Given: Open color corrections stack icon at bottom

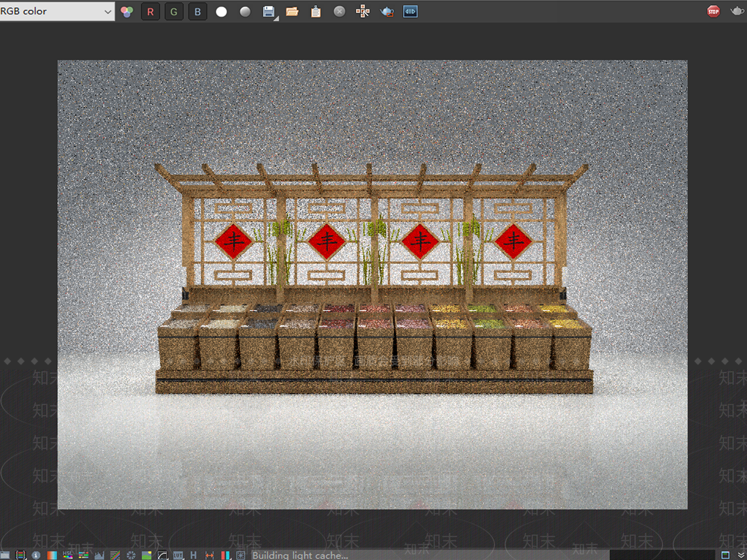Looking at the screenshot, I should point(21,555).
